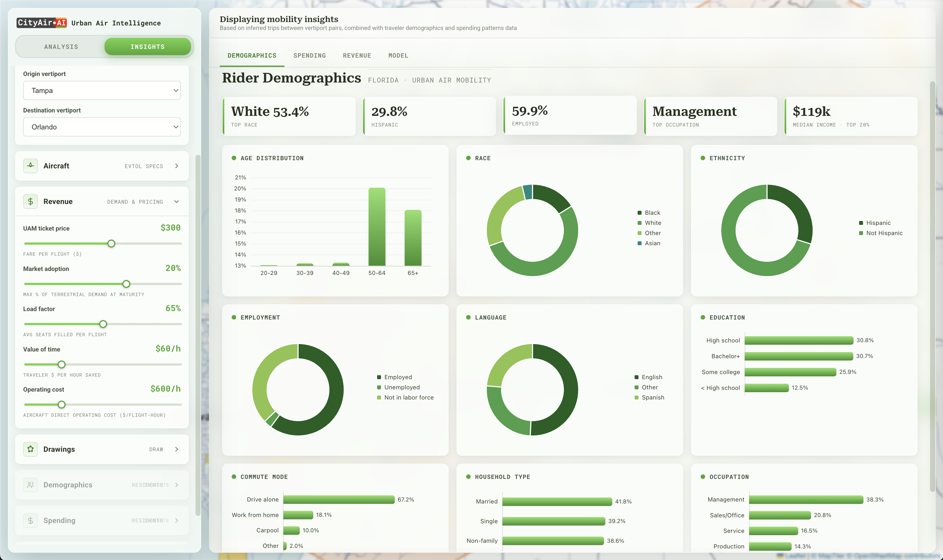Switch to the Demographics tab
Viewport: 943px width, 560px height.
pos(252,55)
